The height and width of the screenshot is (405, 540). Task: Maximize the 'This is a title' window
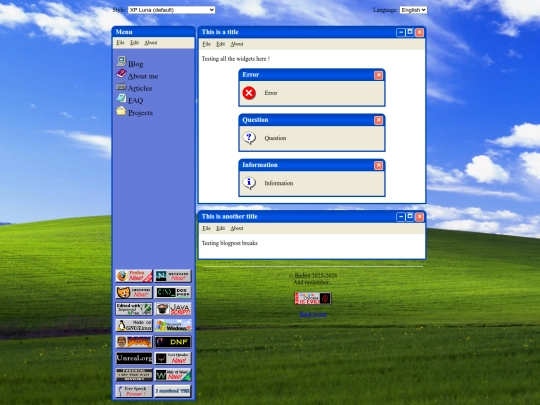[x=410, y=32]
